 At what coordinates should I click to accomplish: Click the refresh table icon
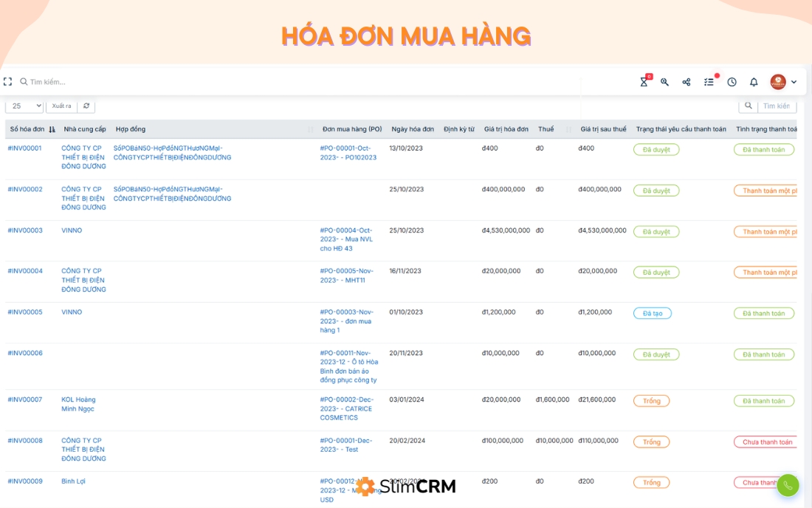[86, 106]
